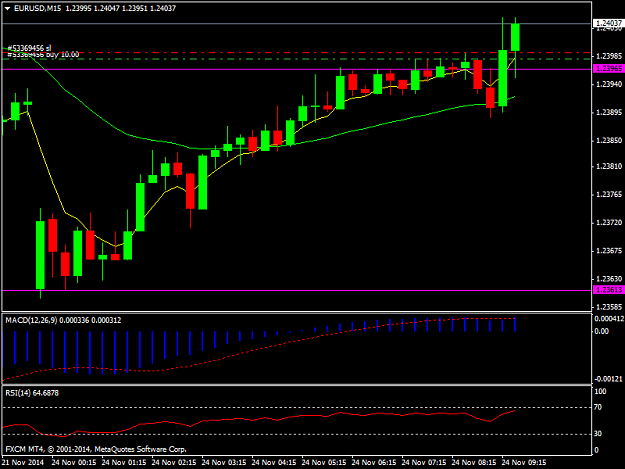
Task: Click the 24 Nov 09:15 time label
Action: 524,463
